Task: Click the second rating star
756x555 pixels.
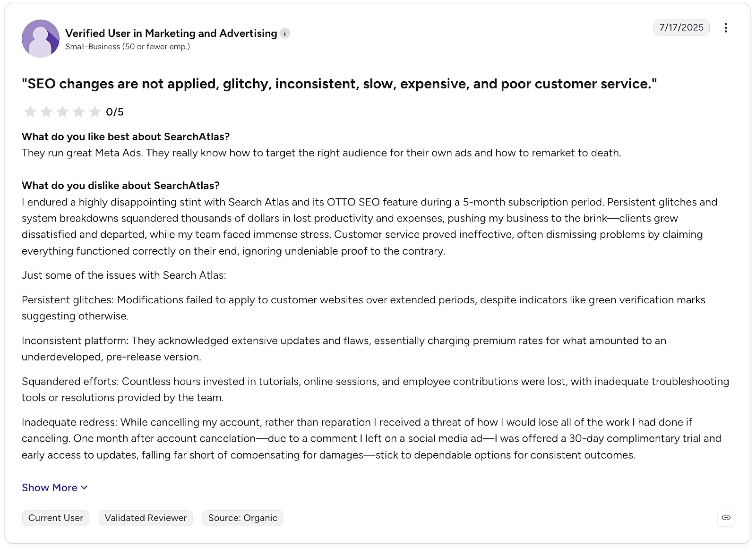Action: click(x=46, y=111)
